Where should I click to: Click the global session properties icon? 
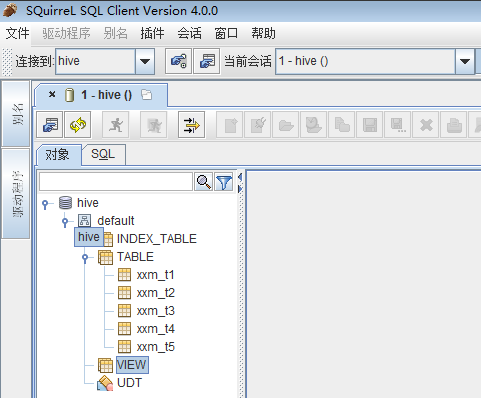[207, 61]
